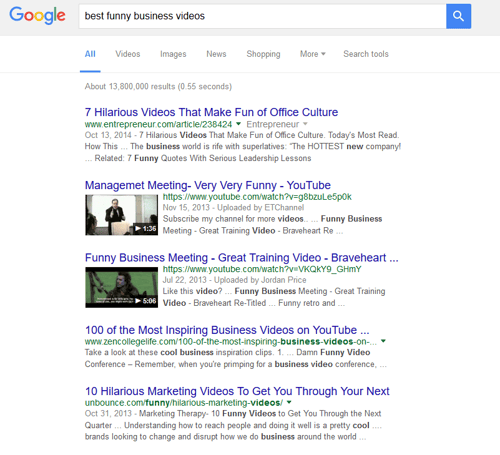Switch to the Images tab

173,54
